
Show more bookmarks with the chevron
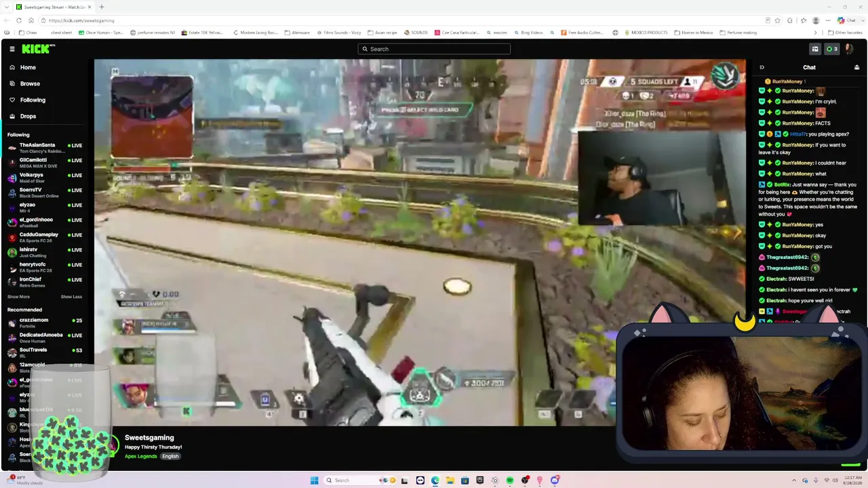[815, 33]
